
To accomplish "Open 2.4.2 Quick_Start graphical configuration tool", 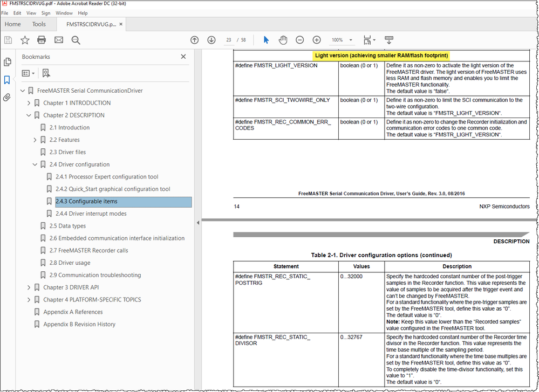I will pos(113,189).
